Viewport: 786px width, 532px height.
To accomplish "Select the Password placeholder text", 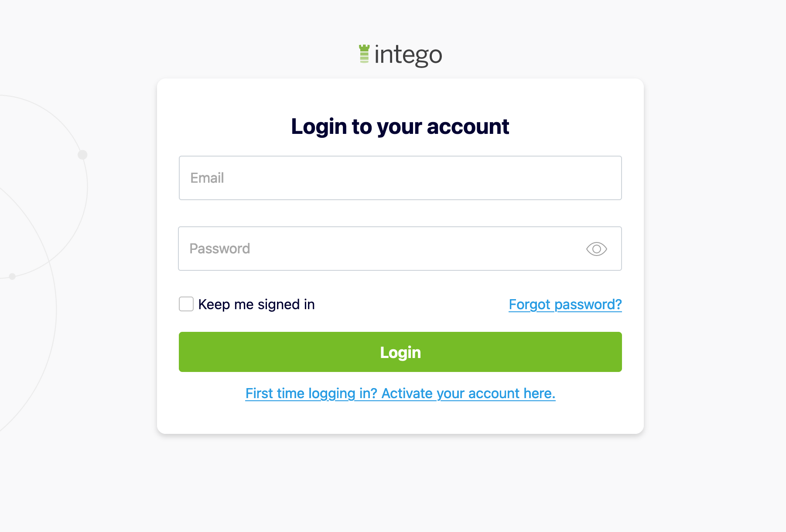I will [220, 249].
